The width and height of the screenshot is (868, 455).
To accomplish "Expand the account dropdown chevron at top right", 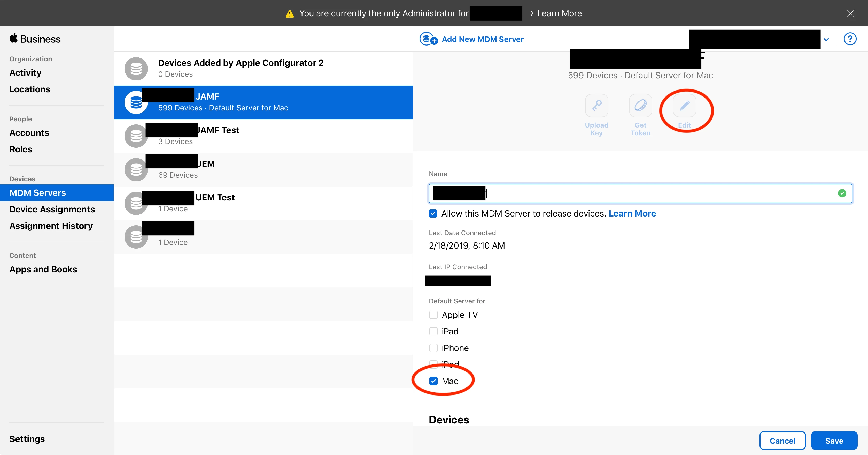I will [826, 40].
